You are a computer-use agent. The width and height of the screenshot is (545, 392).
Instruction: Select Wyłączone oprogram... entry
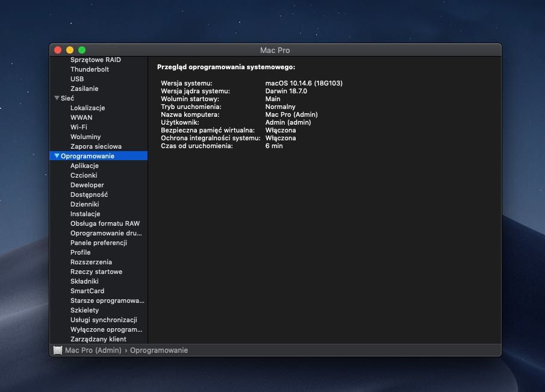click(x=107, y=329)
